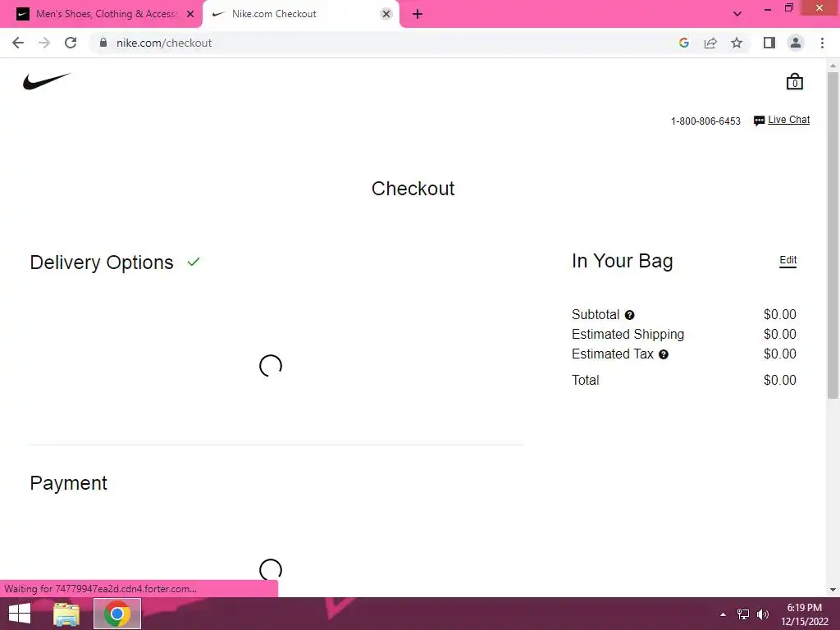Click the green Delivery Options checkmark
Screen dimensions: 840x630
click(194, 262)
